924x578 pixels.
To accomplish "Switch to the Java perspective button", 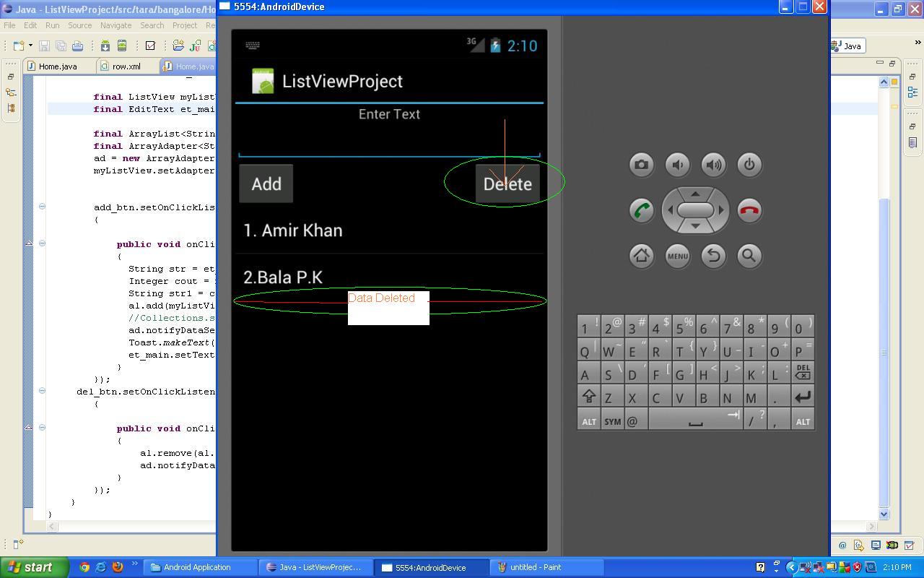I will point(847,46).
